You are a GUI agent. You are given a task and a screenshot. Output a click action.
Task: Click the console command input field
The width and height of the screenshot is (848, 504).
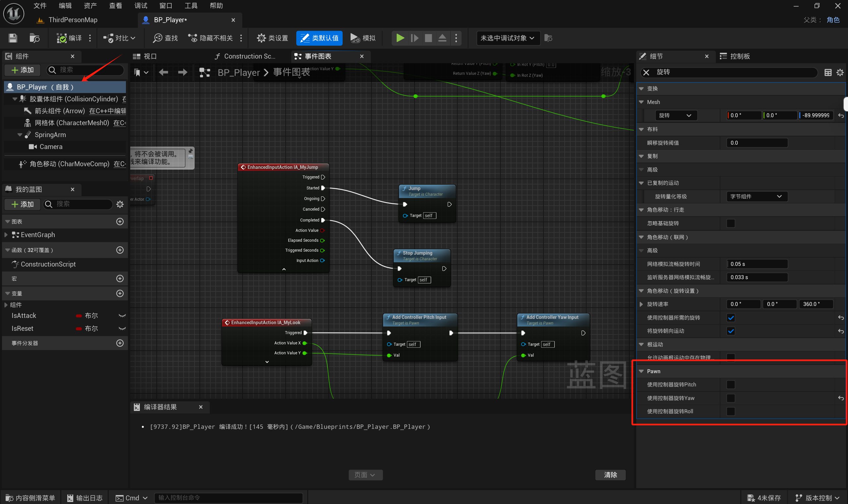pyautogui.click(x=228, y=498)
